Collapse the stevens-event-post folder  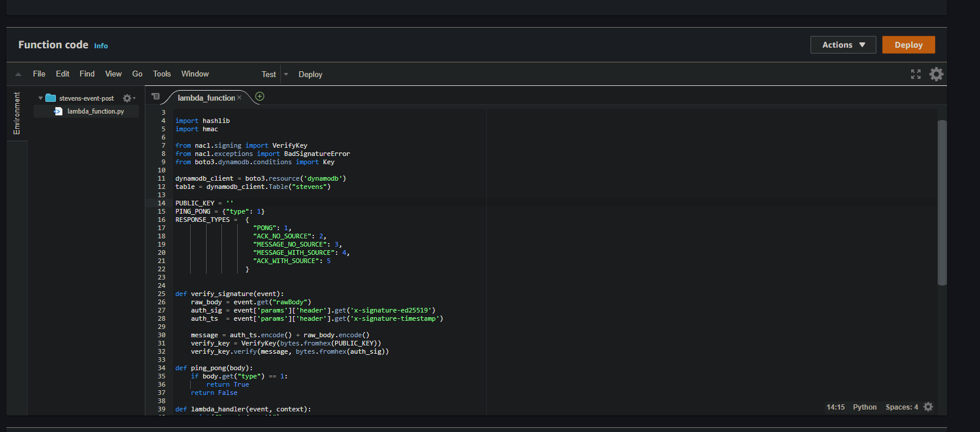[41, 98]
